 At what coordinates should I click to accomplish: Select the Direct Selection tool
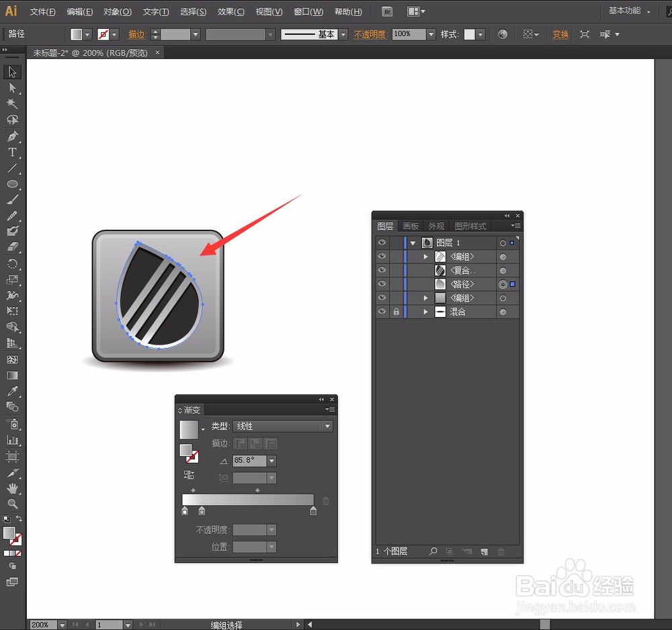coord(12,88)
